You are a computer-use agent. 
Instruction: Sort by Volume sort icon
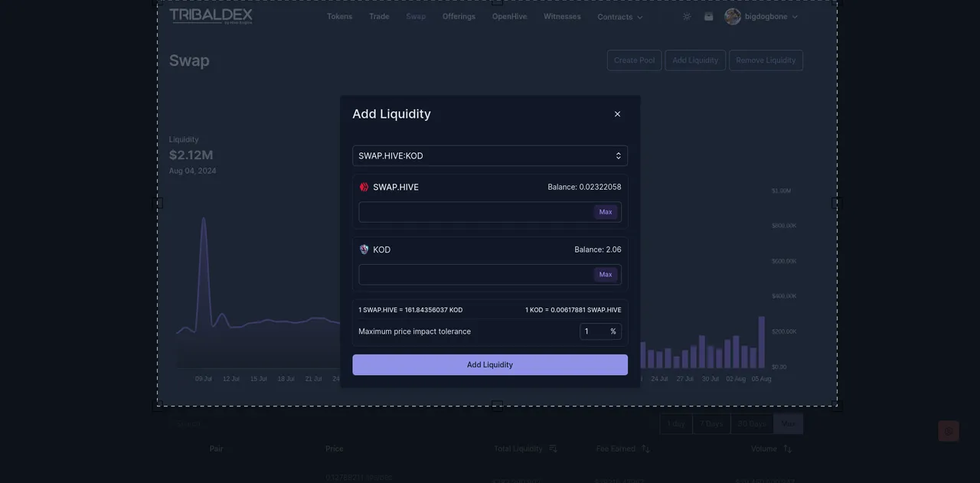787,449
